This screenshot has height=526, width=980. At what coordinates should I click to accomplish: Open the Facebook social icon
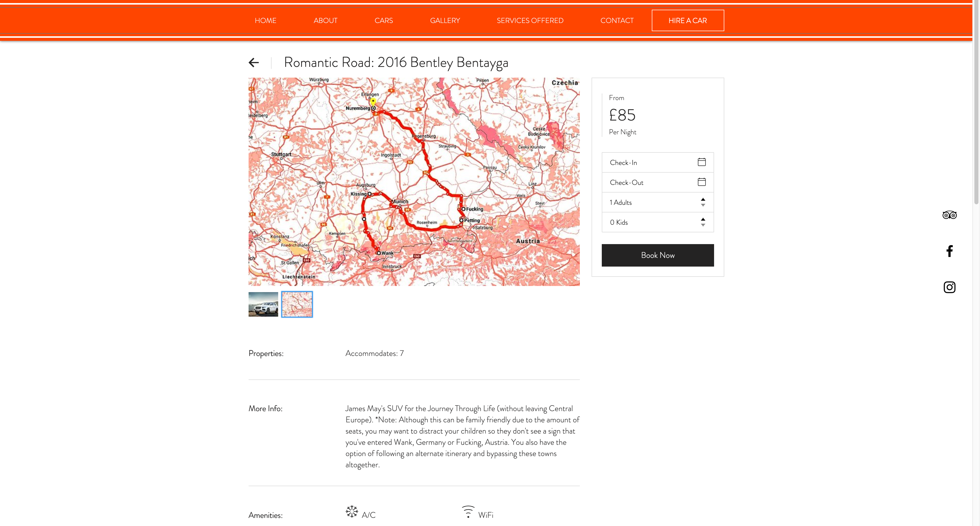tap(949, 251)
